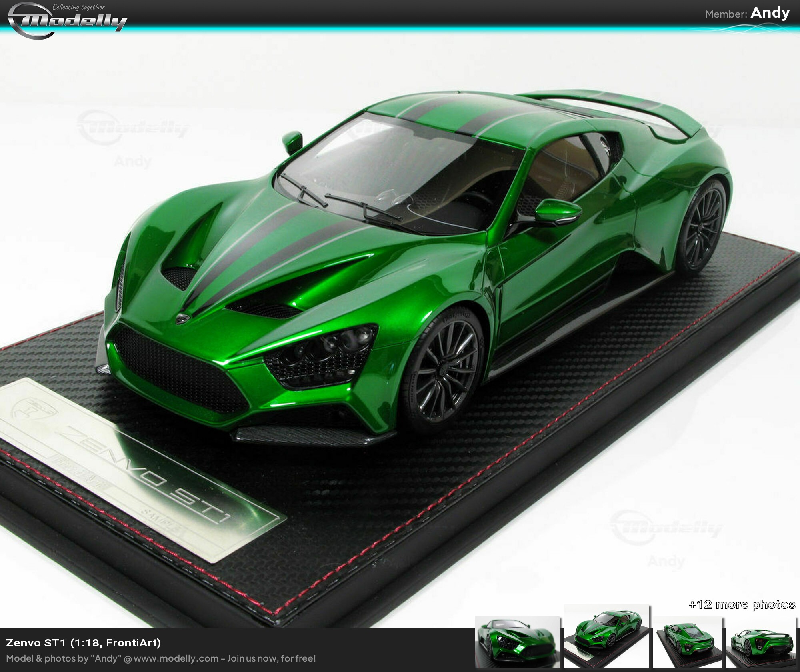
Task: Click the 'Member:' label in the header
Action: (x=726, y=14)
